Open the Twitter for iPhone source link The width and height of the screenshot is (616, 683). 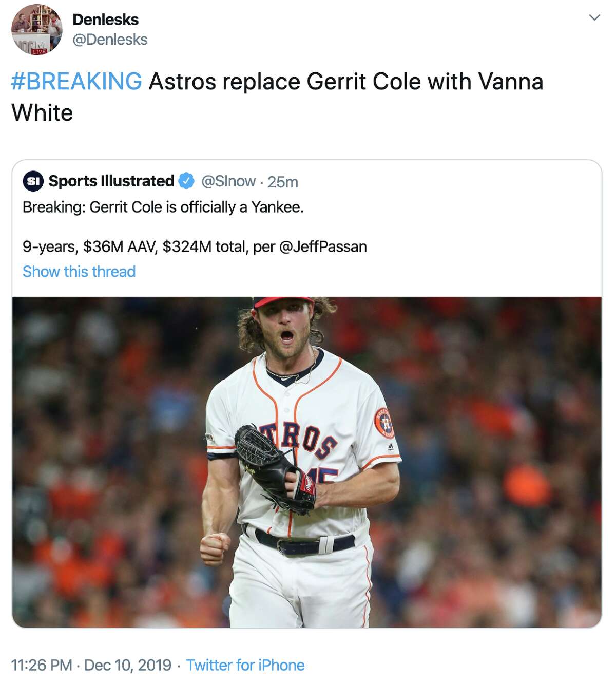tap(245, 664)
